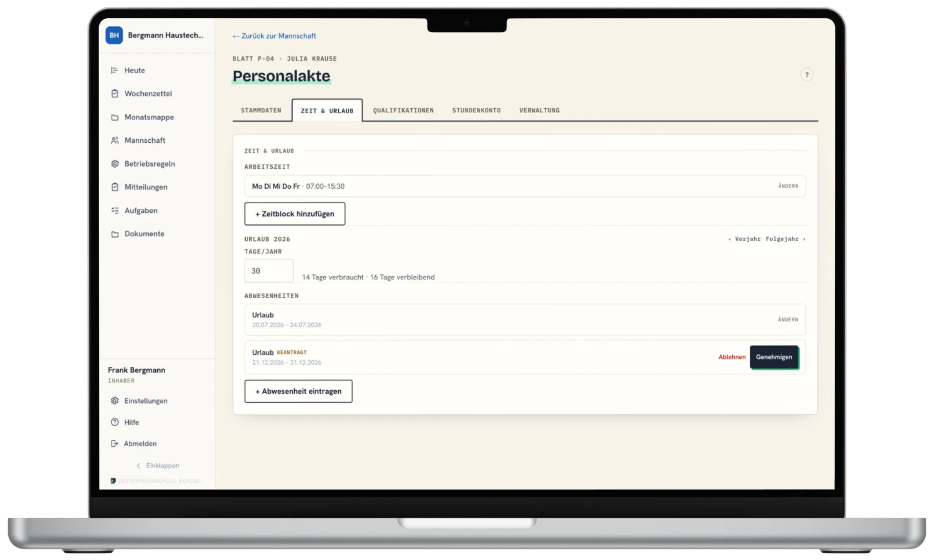Click Beantragt status badge

click(291, 352)
